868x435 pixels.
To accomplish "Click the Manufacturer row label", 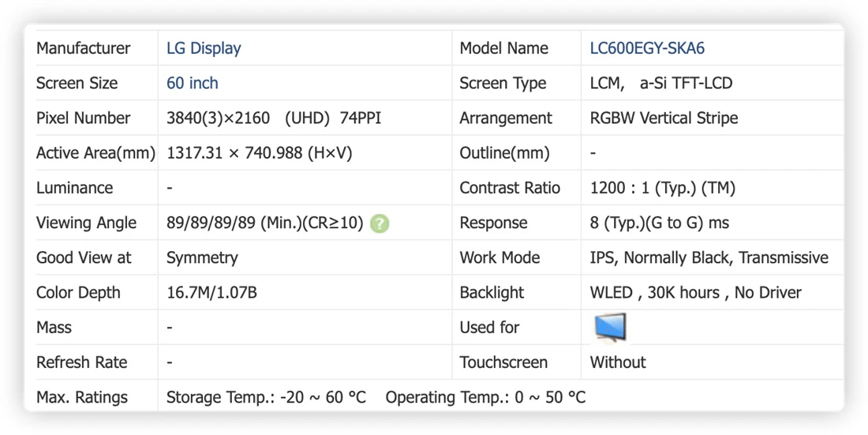I will coord(83,48).
